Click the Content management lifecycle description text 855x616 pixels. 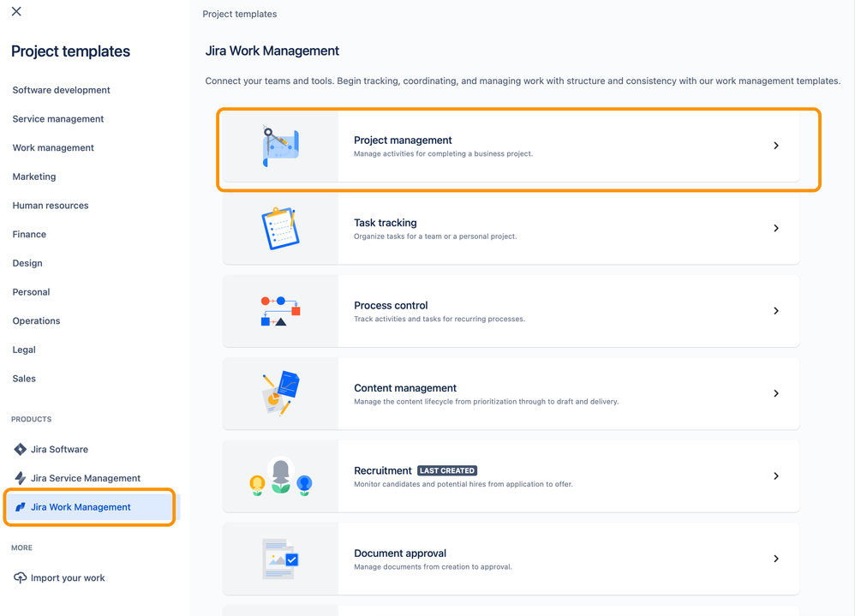click(x=487, y=402)
